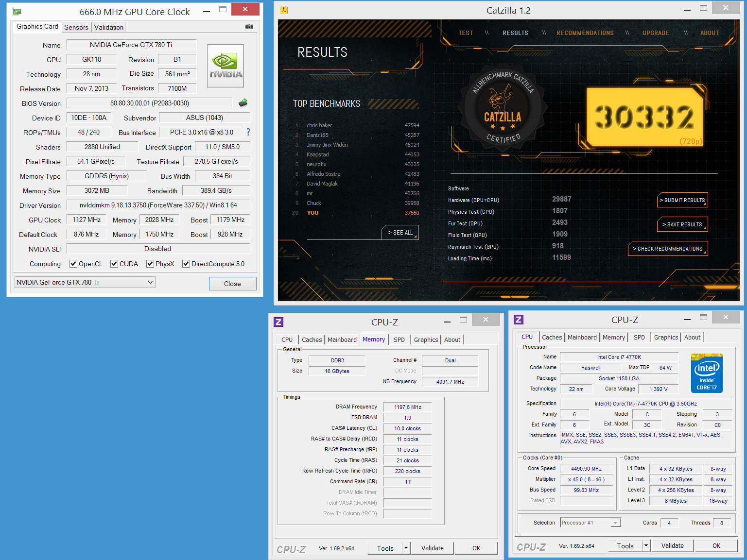The height and width of the screenshot is (560, 747).
Task: Maximize the GPU-Z window
Action: [223, 9]
